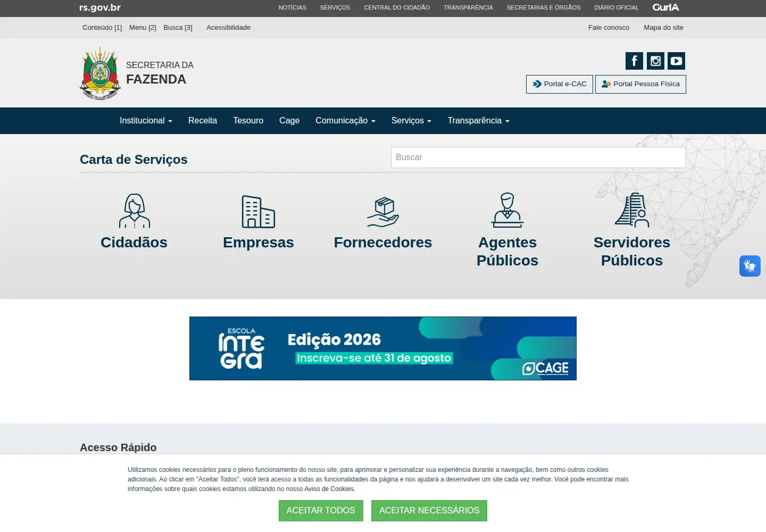
Task: Click ACEITAR NECESSÁRIOS cookies button
Action: pos(429,511)
